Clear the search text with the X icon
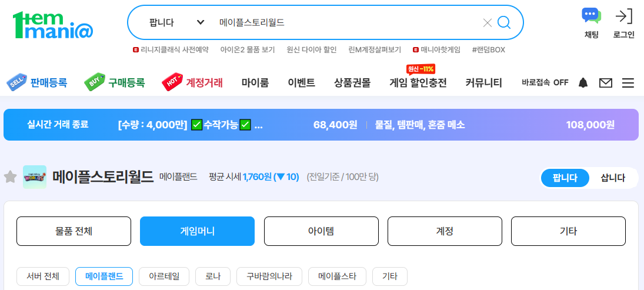 pyautogui.click(x=487, y=22)
